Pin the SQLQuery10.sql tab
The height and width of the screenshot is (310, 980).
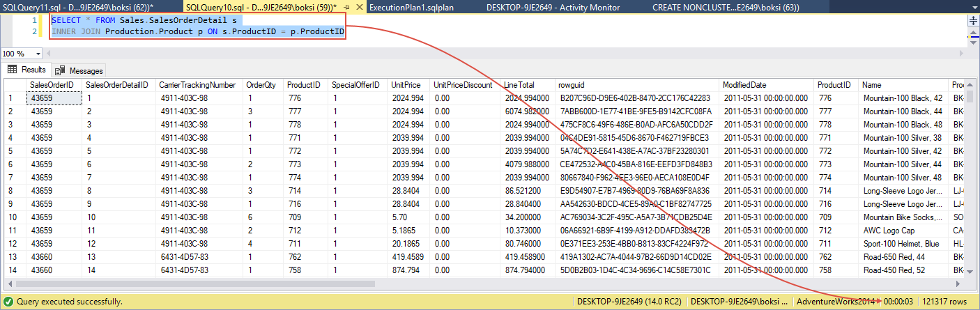[x=346, y=6]
